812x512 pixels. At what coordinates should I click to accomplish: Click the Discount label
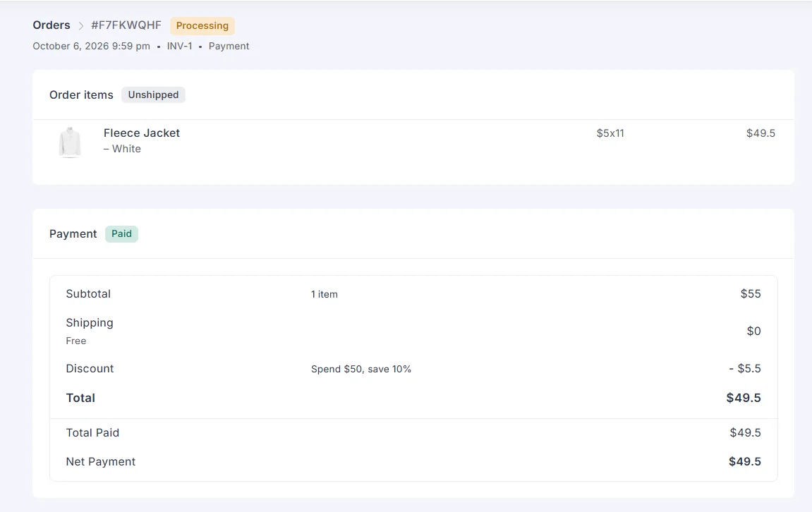[x=90, y=369]
